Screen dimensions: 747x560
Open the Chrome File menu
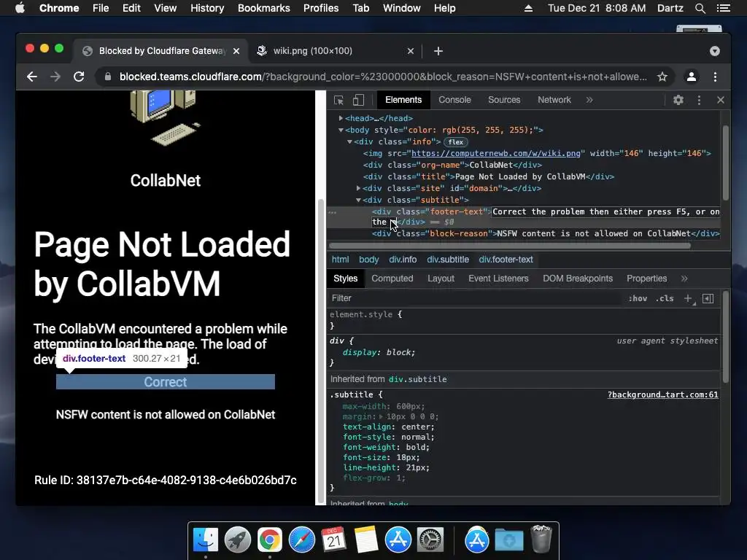tap(101, 8)
